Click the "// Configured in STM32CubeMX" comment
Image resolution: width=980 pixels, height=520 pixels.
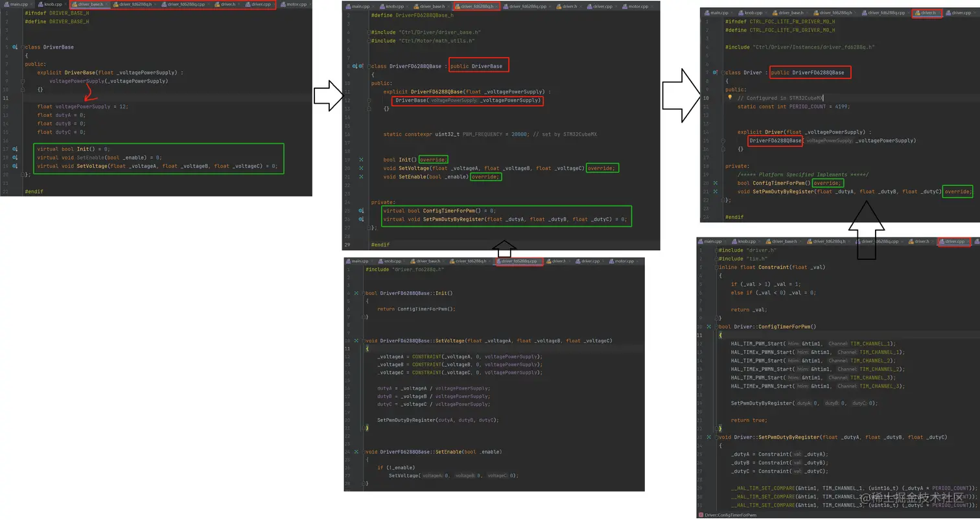tap(780, 98)
